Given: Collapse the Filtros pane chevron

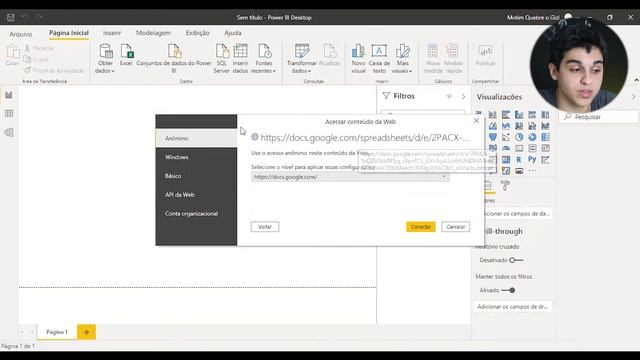Looking at the screenshot, I should [x=463, y=97].
